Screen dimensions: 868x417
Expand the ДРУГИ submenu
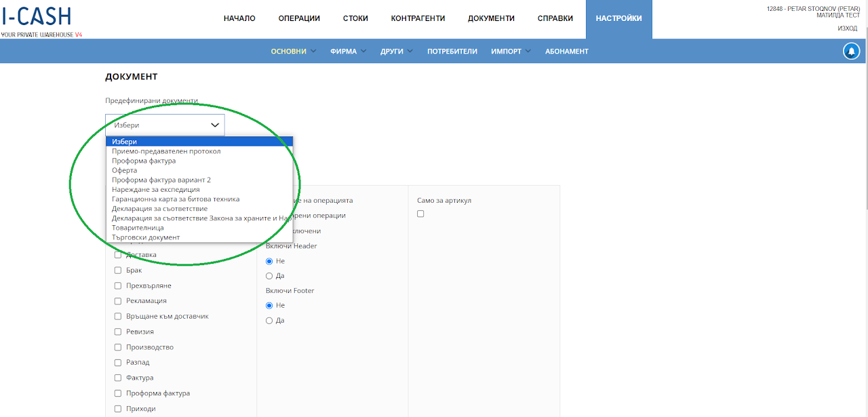(x=397, y=52)
